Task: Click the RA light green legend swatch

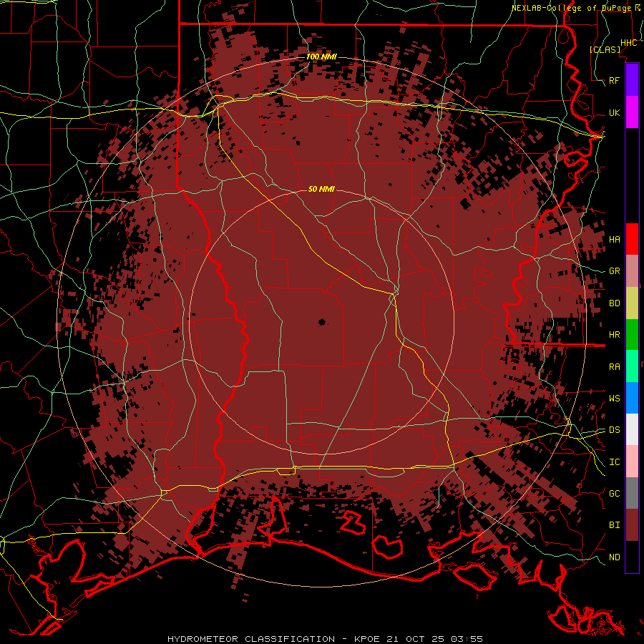Action: (632, 366)
